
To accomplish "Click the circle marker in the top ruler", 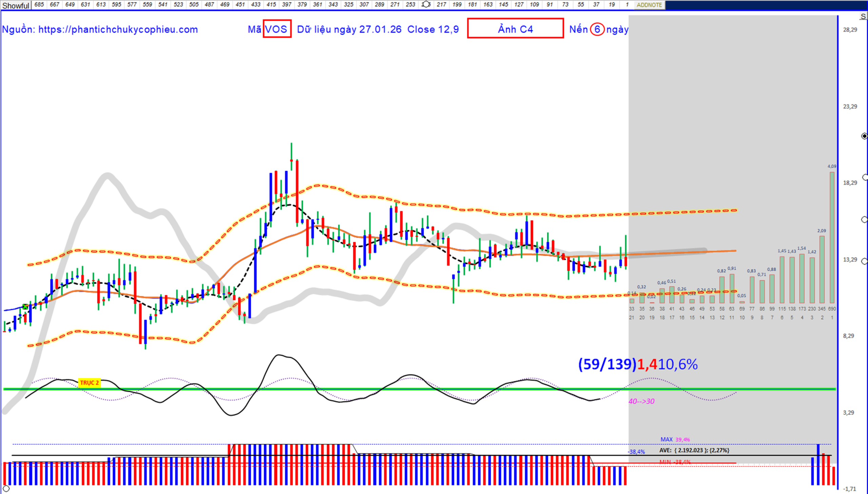I will (x=426, y=5).
